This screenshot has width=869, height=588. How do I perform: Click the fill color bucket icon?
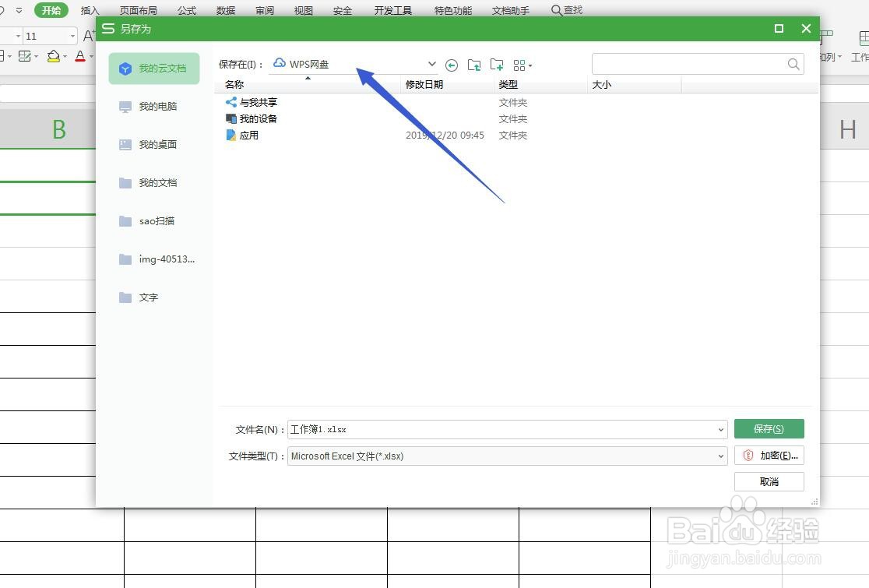(x=53, y=56)
